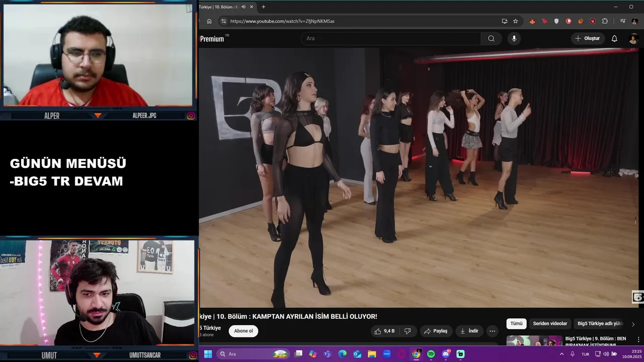Select the Seriden videolar chip
644x362 pixels.
550,324
